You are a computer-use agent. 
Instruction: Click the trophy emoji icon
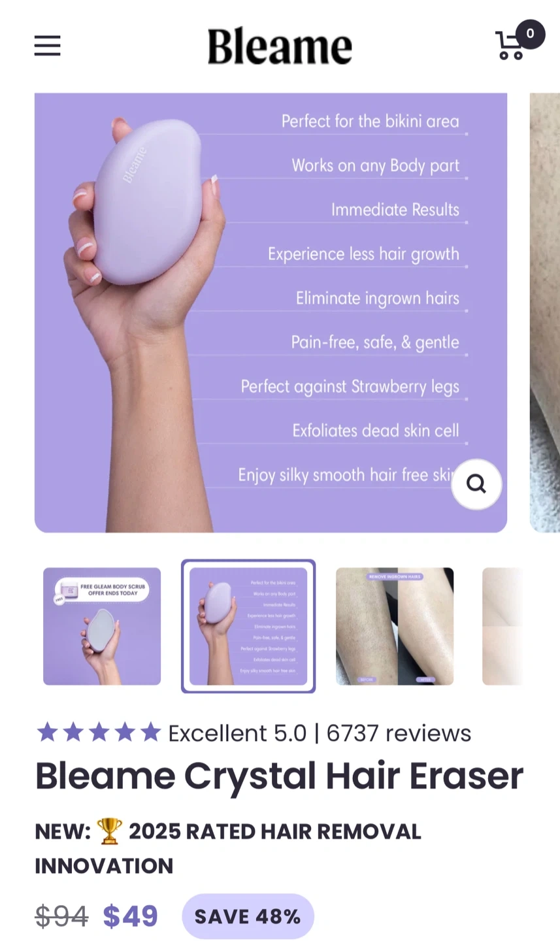click(110, 831)
